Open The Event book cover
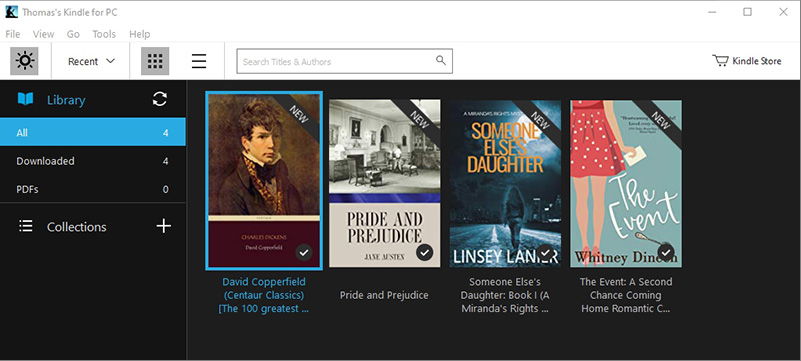 (x=626, y=183)
